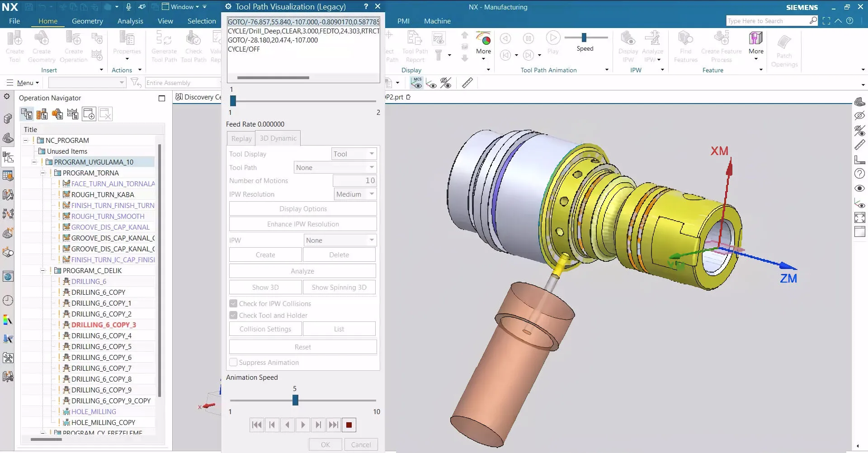Click the Collision Settings button
Screen dimensions: 868x453
pos(265,329)
